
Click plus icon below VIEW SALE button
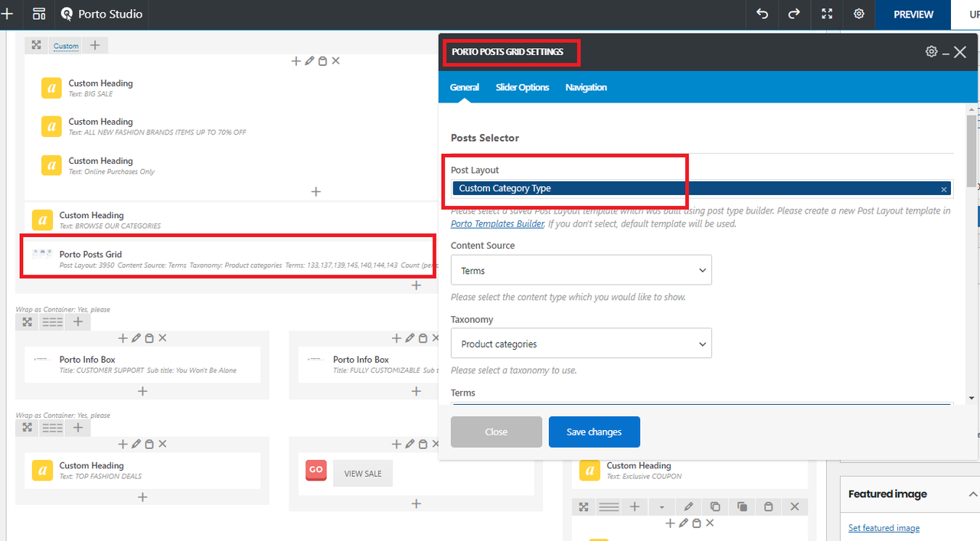click(x=416, y=504)
